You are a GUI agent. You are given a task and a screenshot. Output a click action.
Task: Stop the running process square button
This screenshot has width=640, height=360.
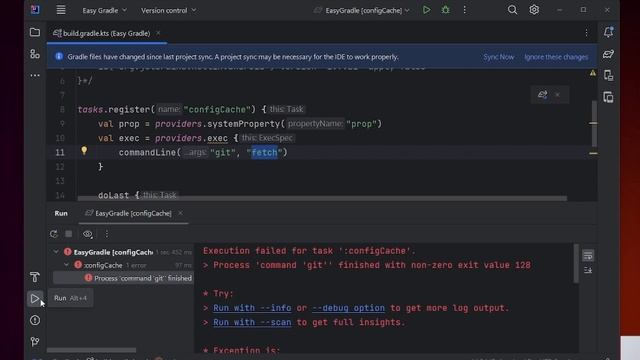(69, 234)
